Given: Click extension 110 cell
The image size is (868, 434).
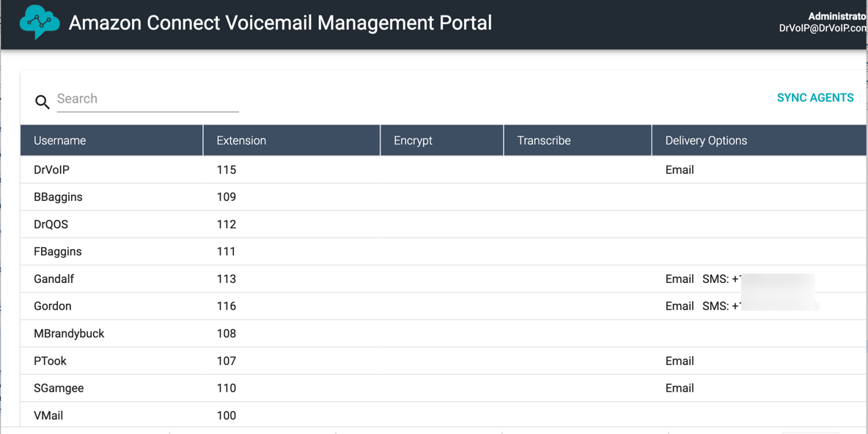Looking at the screenshot, I should 227,388.
